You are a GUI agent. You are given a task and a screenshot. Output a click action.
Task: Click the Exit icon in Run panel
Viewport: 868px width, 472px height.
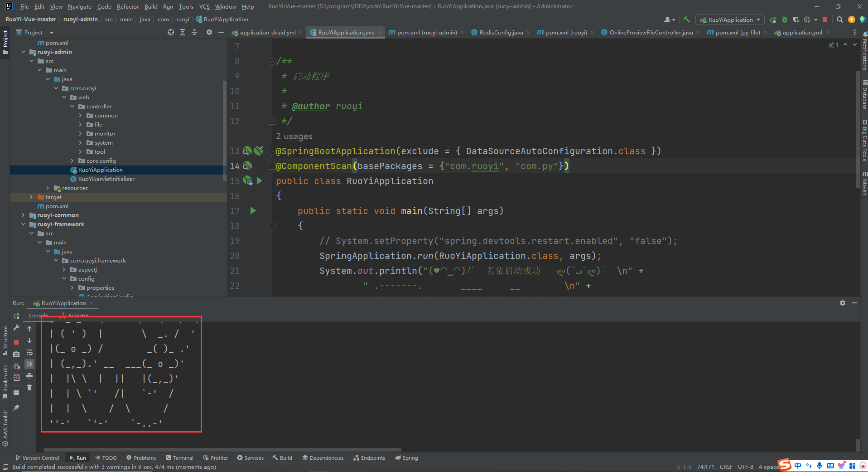point(16,378)
